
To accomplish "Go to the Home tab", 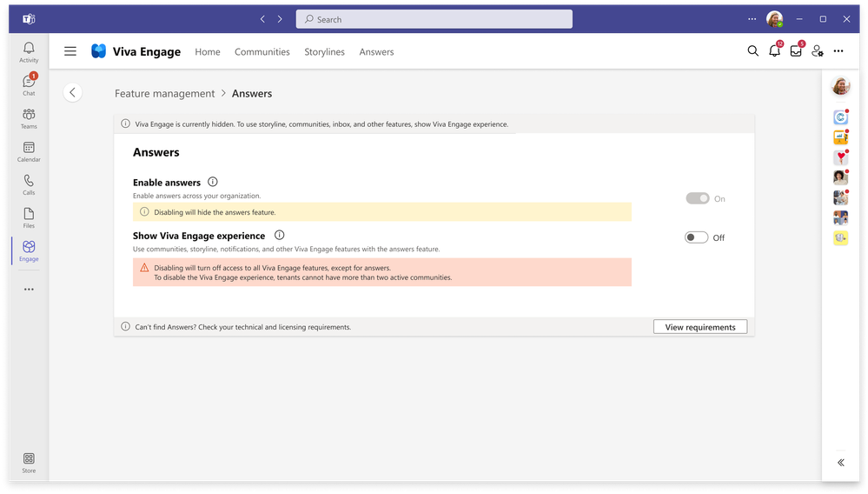I will tap(208, 51).
